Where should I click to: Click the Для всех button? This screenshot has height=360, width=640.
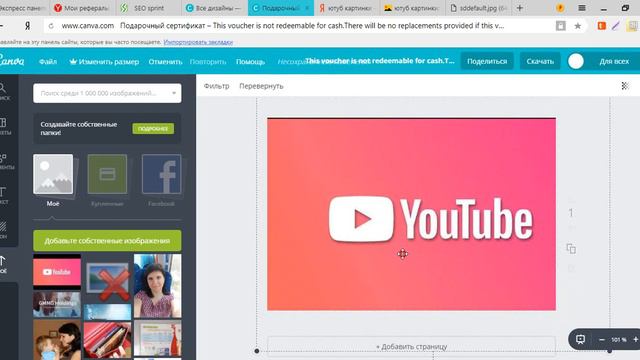point(614,61)
